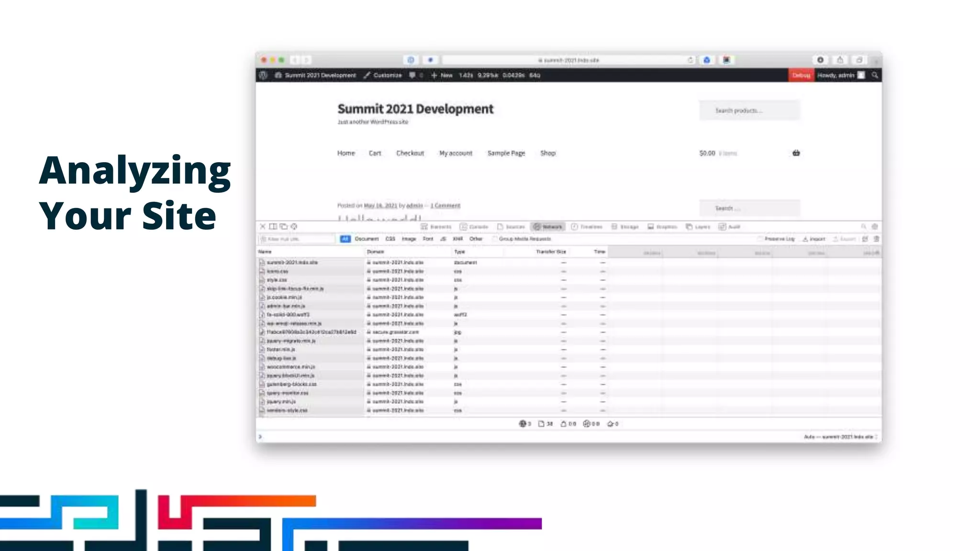The height and width of the screenshot is (551, 980).
Task: Select the Document resource filter
Action: [367, 239]
